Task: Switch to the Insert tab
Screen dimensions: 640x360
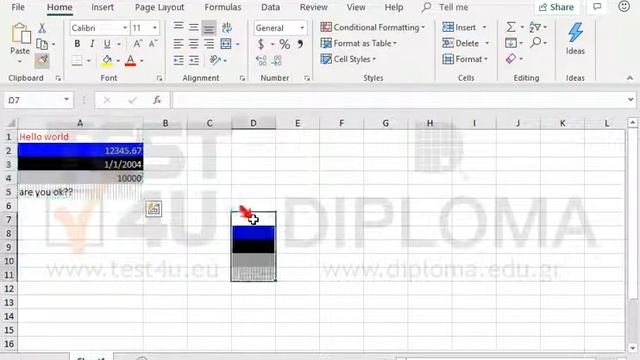Action: click(102, 7)
